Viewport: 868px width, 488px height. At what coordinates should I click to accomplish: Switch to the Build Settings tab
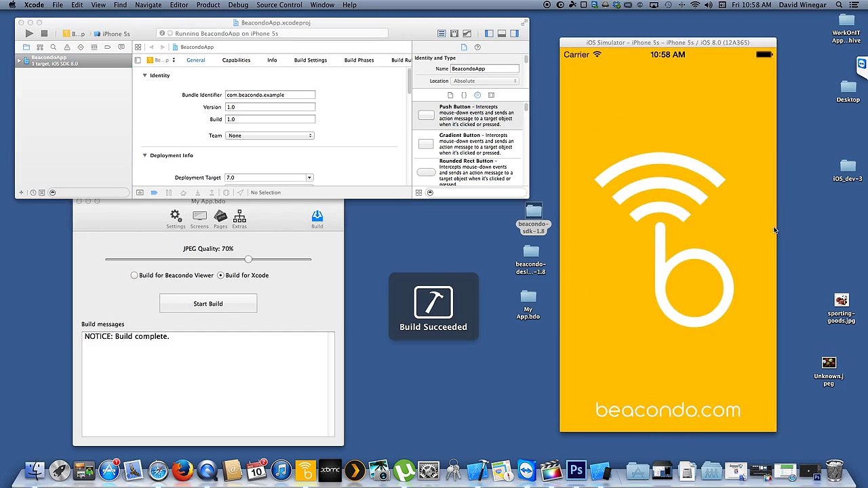pos(310,60)
